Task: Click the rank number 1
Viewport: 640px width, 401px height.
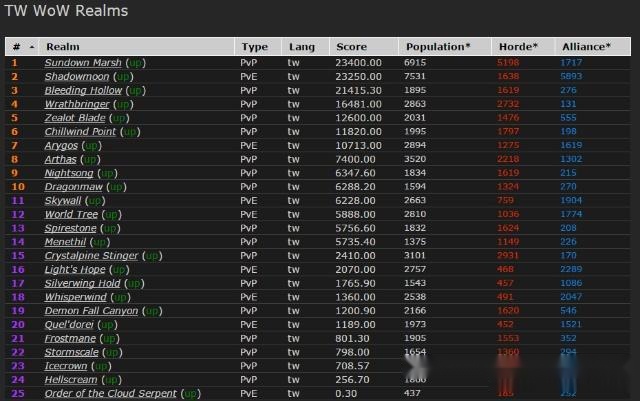Action: click(14, 62)
